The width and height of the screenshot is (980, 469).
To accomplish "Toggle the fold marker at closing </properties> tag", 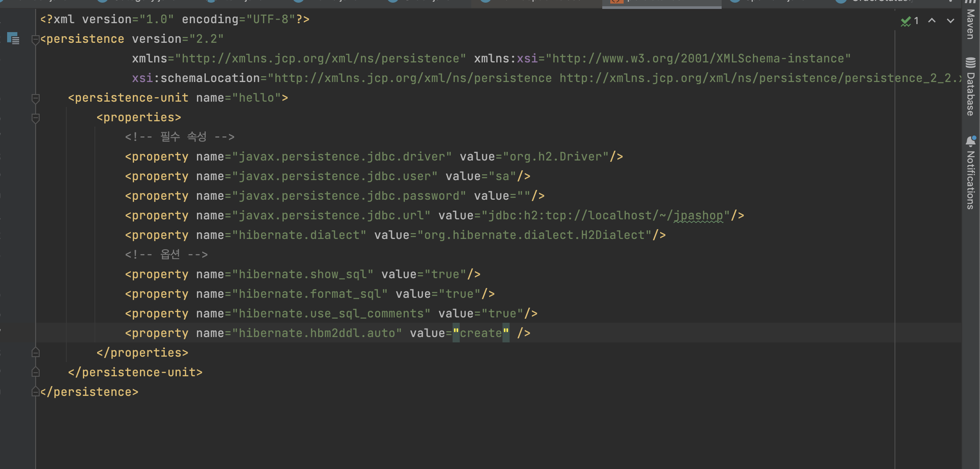I will pos(36,353).
